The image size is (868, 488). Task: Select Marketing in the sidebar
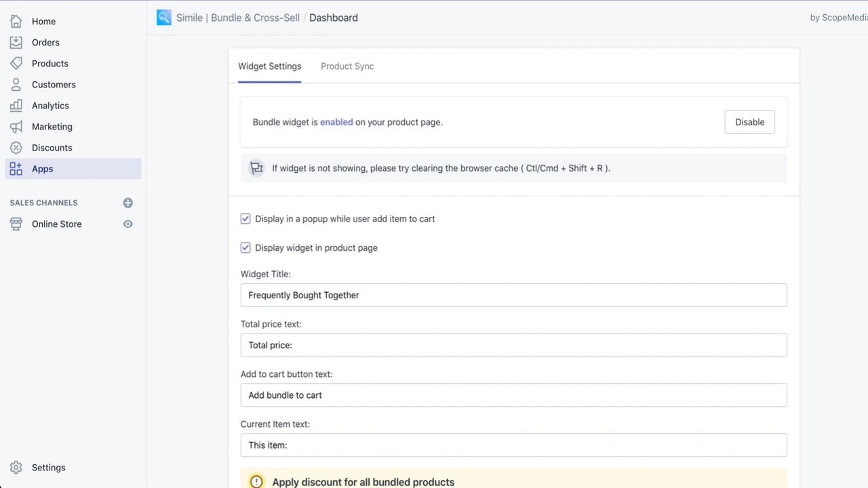point(52,127)
